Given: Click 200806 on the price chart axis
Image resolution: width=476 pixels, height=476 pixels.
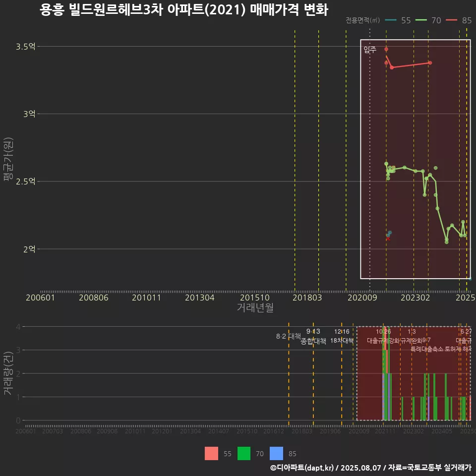Looking at the screenshot, I should 94,297.
